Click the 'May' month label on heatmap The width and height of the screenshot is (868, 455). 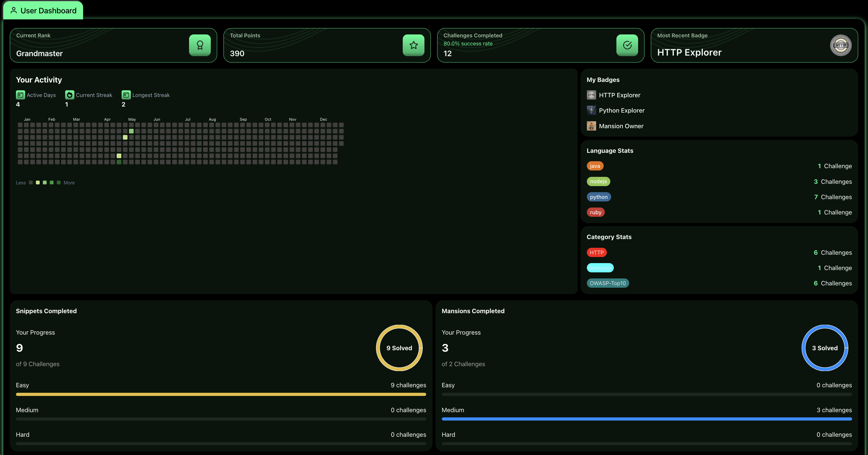[x=132, y=120]
